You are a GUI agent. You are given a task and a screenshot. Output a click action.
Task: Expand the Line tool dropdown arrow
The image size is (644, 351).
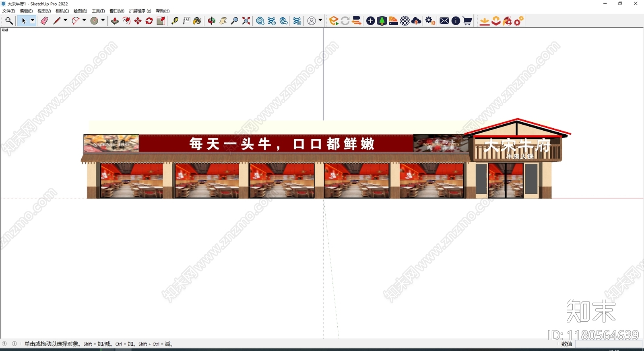click(x=65, y=21)
